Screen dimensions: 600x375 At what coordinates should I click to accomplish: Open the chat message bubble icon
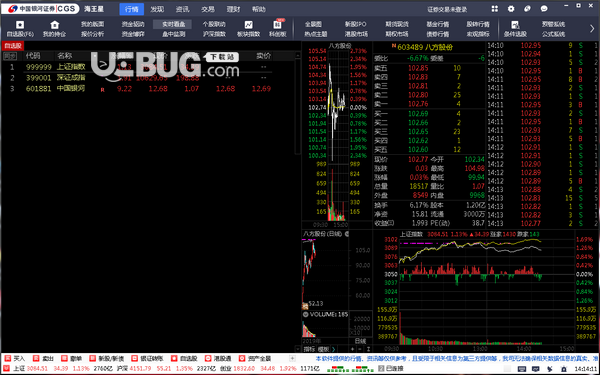(x=544, y=9)
